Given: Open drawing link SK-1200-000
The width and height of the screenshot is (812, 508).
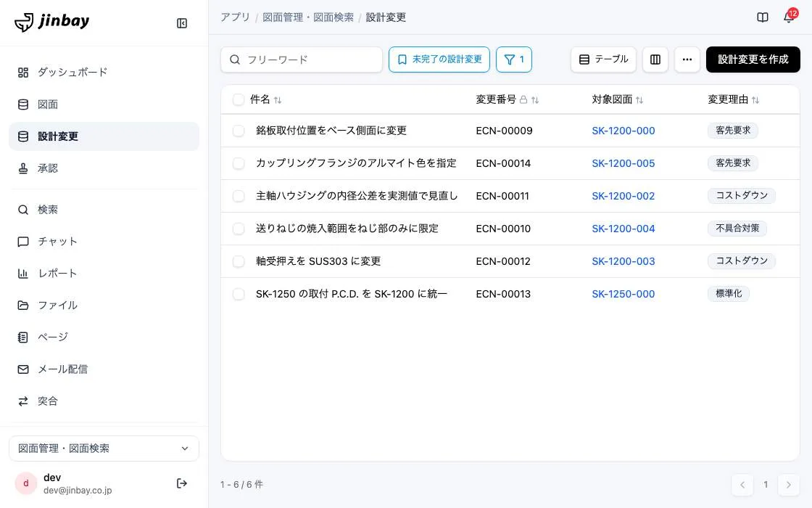Looking at the screenshot, I should (x=623, y=131).
